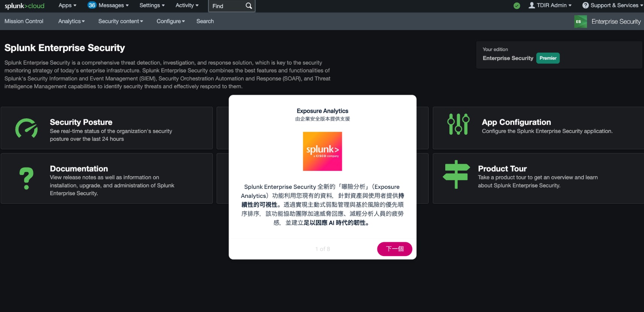
Task: Click the user avatar icon
Action: [532, 5]
